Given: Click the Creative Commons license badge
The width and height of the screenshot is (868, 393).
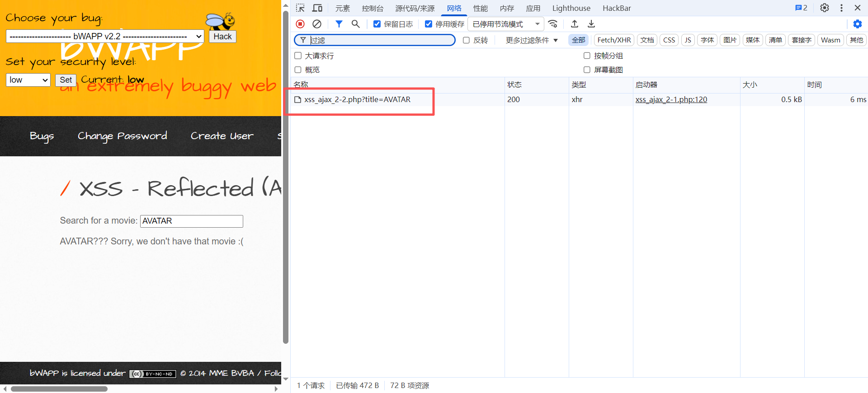Looking at the screenshot, I should click(x=153, y=374).
